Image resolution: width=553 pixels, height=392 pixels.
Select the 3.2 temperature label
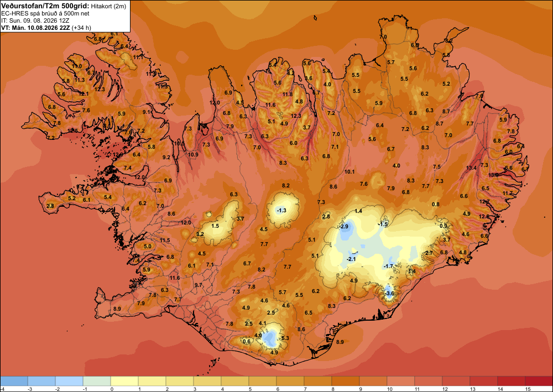point(200,234)
